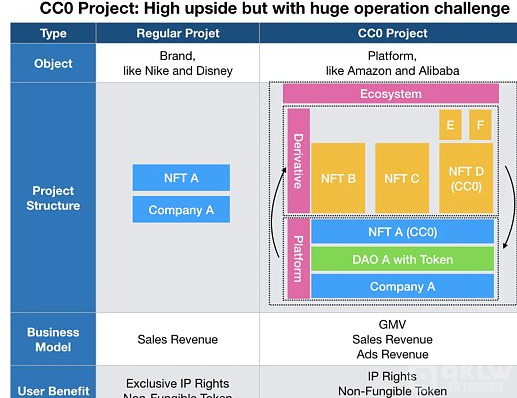Click the curved arrow left of Platform
The height and width of the screenshot is (398, 517).
pyautogui.click(x=278, y=213)
